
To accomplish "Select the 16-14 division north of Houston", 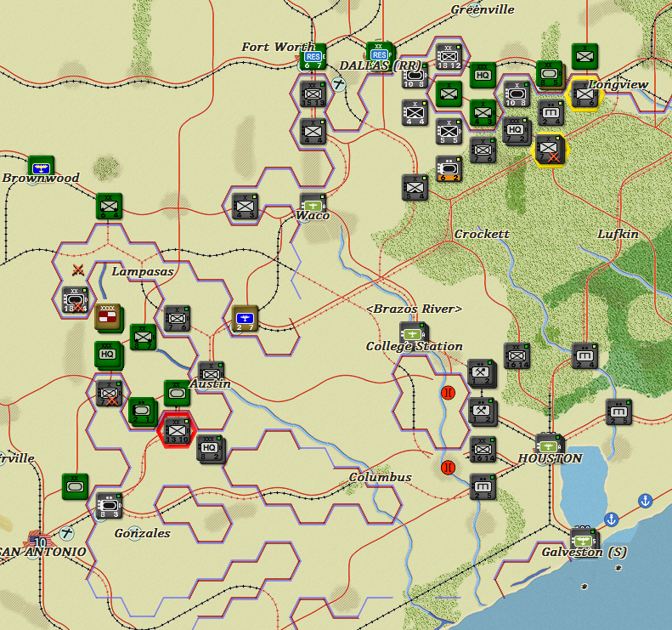I will (x=517, y=355).
